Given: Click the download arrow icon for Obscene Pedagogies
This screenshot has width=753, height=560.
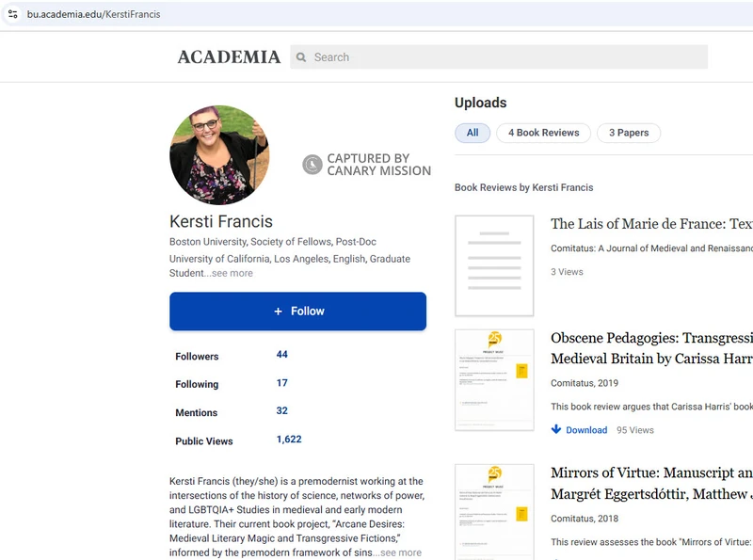Looking at the screenshot, I should point(556,429).
